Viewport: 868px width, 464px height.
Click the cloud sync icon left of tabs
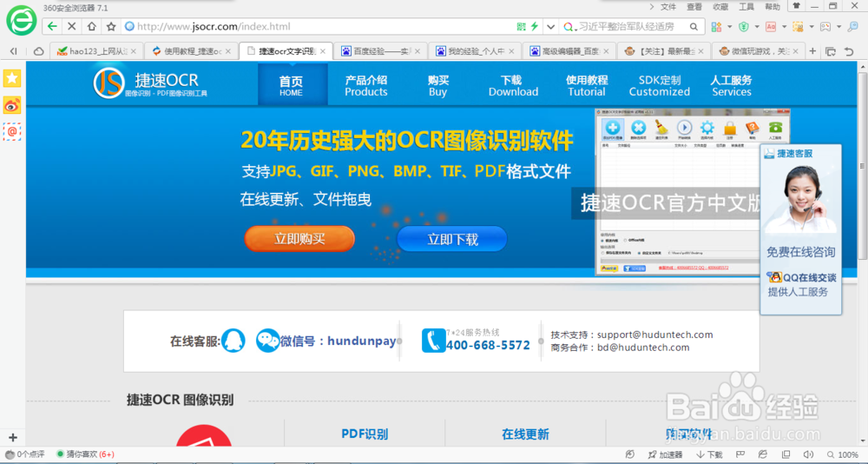39,51
